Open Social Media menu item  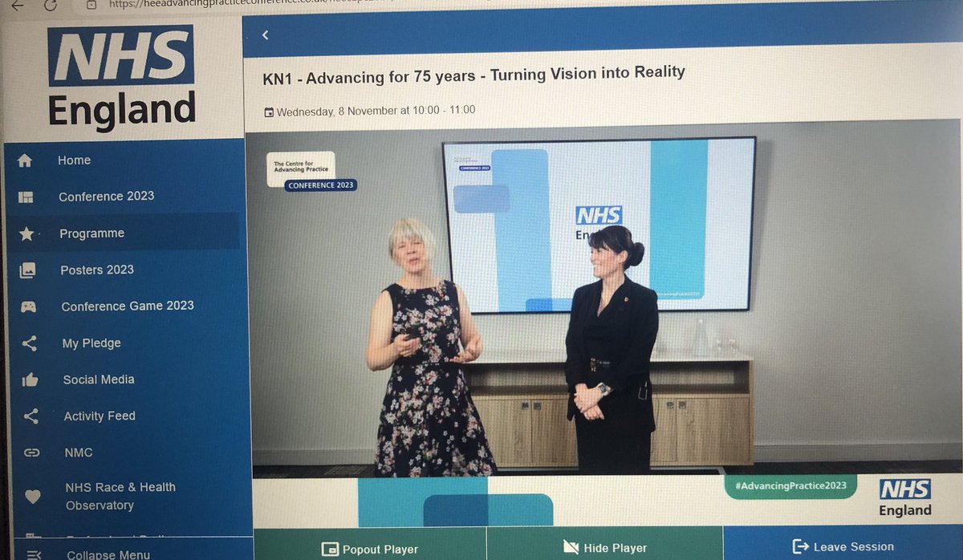coord(99,379)
